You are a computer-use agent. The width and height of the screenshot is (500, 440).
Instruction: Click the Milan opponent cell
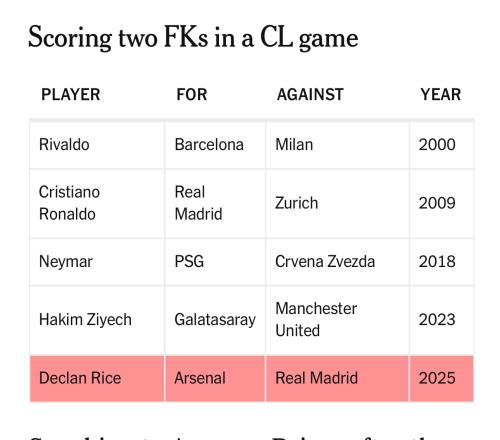(x=337, y=145)
